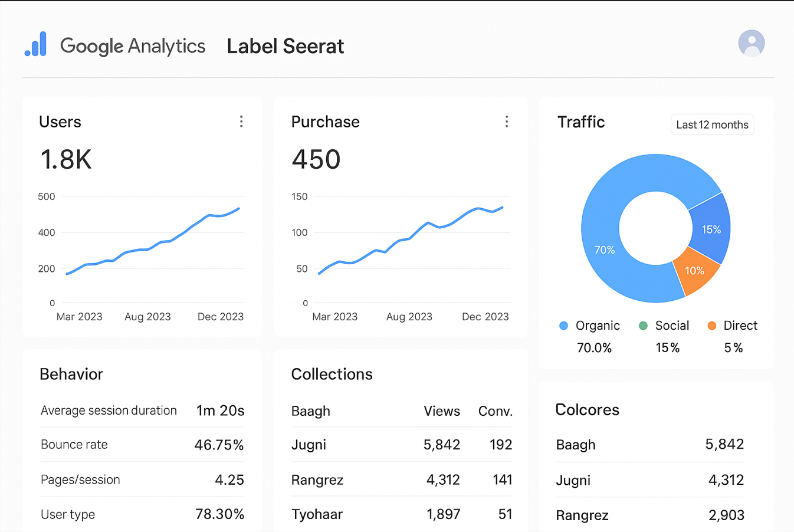The height and width of the screenshot is (532, 794).
Task: Open the Purchase card options menu
Action: coord(507,121)
